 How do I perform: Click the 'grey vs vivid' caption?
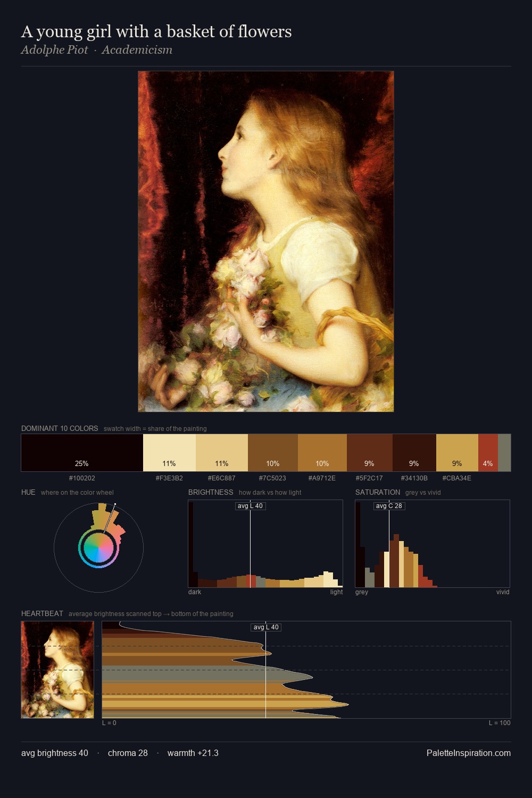click(423, 493)
